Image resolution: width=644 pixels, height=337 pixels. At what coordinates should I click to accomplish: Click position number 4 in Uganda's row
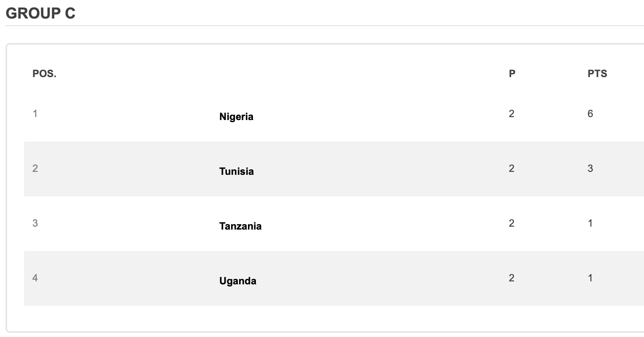(35, 278)
